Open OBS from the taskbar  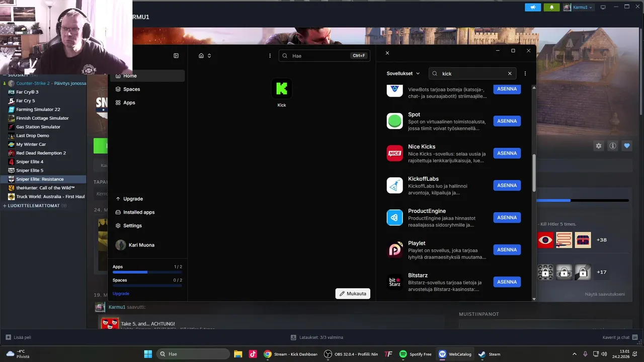(351, 354)
